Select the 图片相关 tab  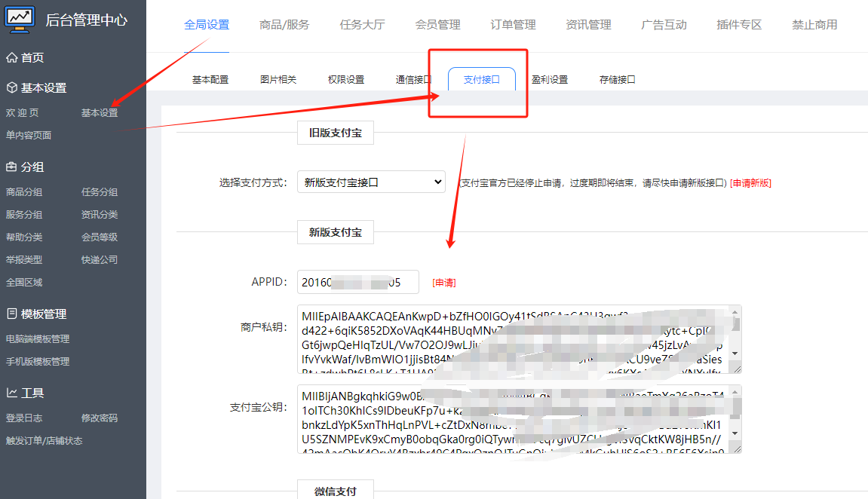point(278,80)
